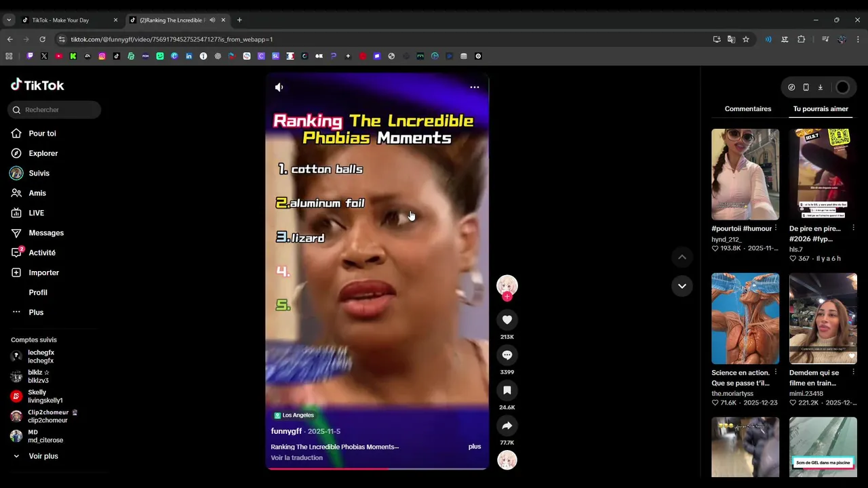This screenshot has height=488, width=868.
Task: Open a new browser tab
Action: [239, 20]
